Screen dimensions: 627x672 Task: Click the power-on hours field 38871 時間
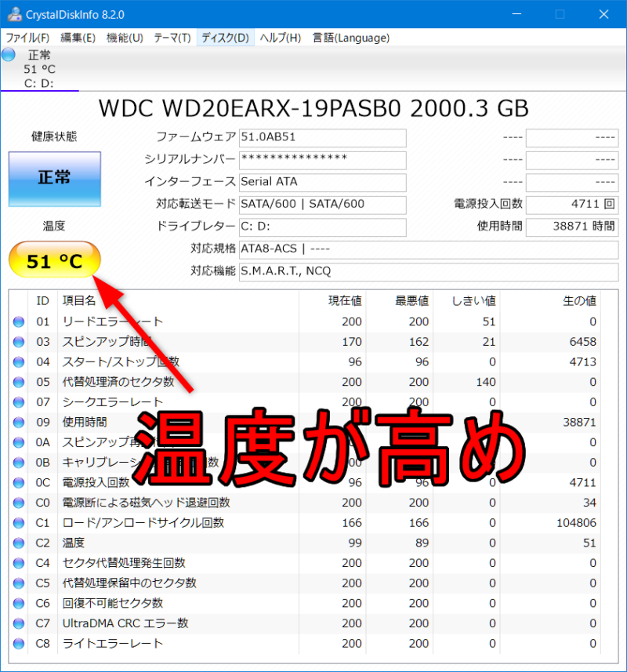(572, 227)
